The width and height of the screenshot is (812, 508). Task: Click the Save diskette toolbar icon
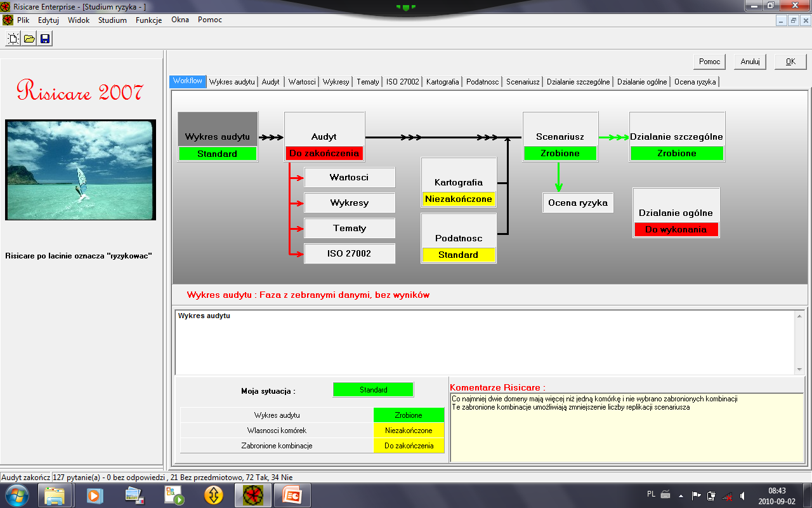pos(45,39)
